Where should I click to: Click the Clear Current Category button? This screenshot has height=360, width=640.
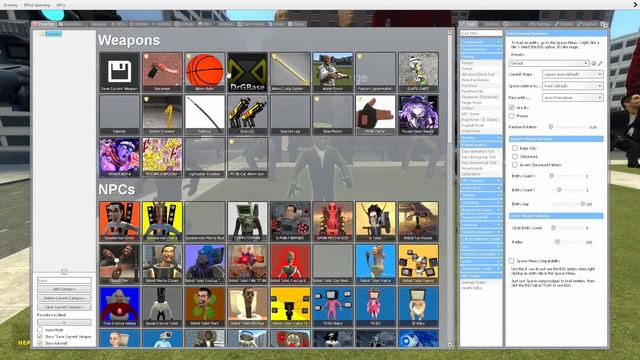(64, 307)
